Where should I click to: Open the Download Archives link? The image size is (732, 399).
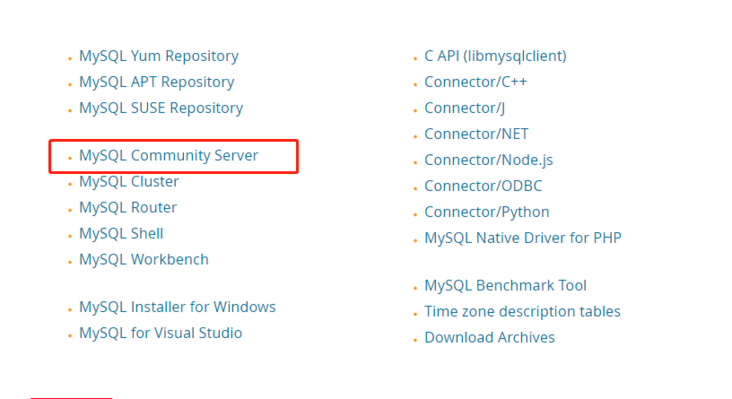(490, 338)
